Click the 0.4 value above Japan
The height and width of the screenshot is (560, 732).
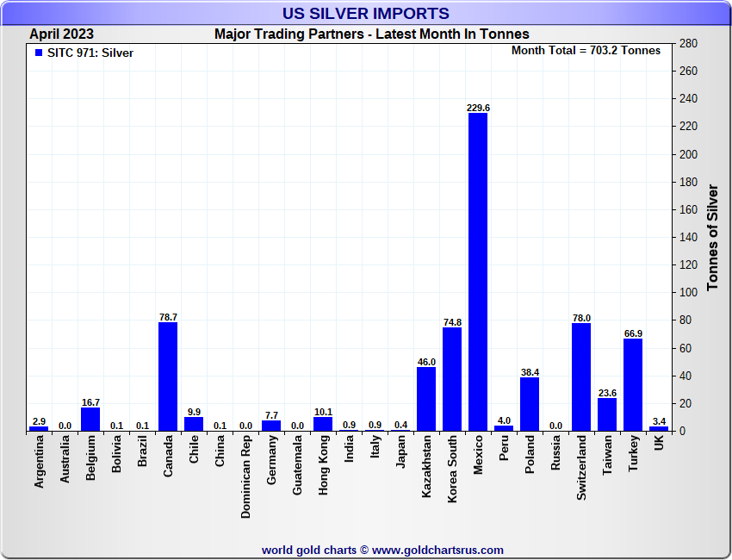coord(400,425)
